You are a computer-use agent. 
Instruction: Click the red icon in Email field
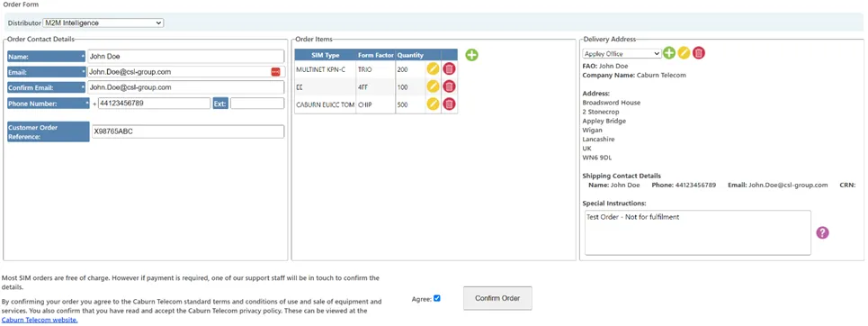pyautogui.click(x=275, y=72)
